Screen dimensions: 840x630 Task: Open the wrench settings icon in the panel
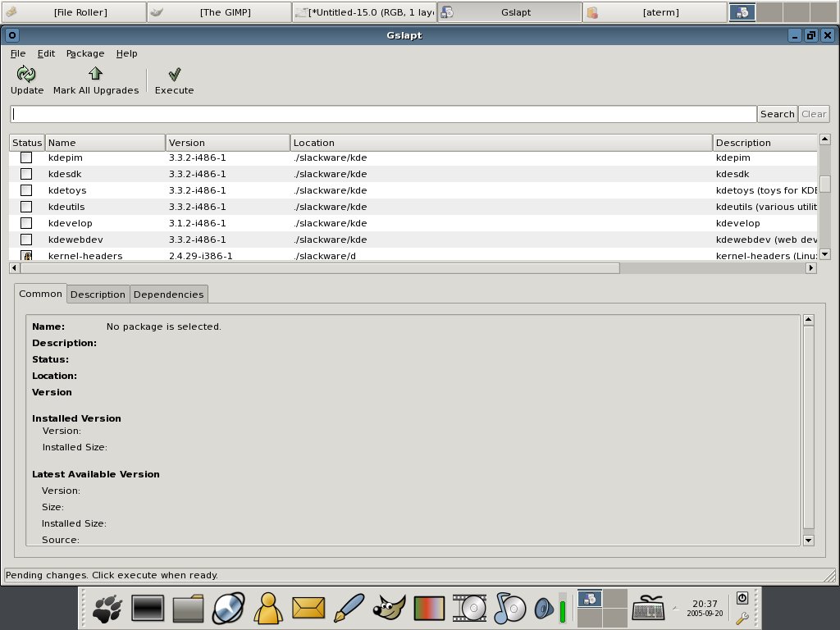coord(742,619)
